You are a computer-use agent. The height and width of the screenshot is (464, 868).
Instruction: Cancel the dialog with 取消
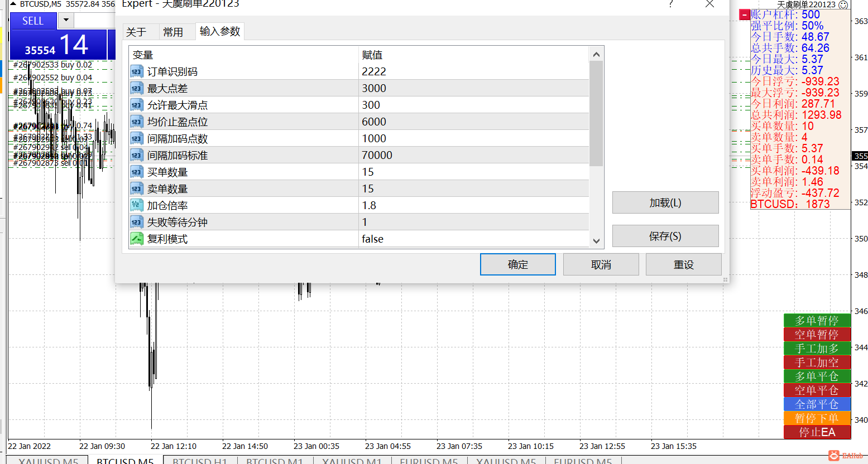[x=601, y=264]
